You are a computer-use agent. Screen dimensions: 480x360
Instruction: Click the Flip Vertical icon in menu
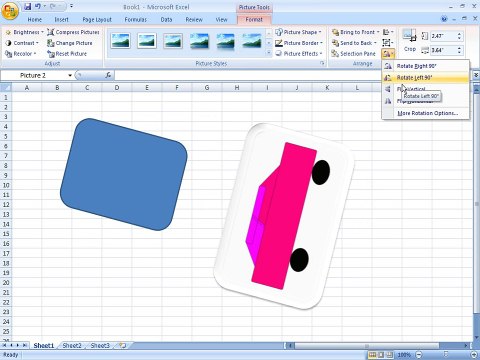[x=388, y=89]
